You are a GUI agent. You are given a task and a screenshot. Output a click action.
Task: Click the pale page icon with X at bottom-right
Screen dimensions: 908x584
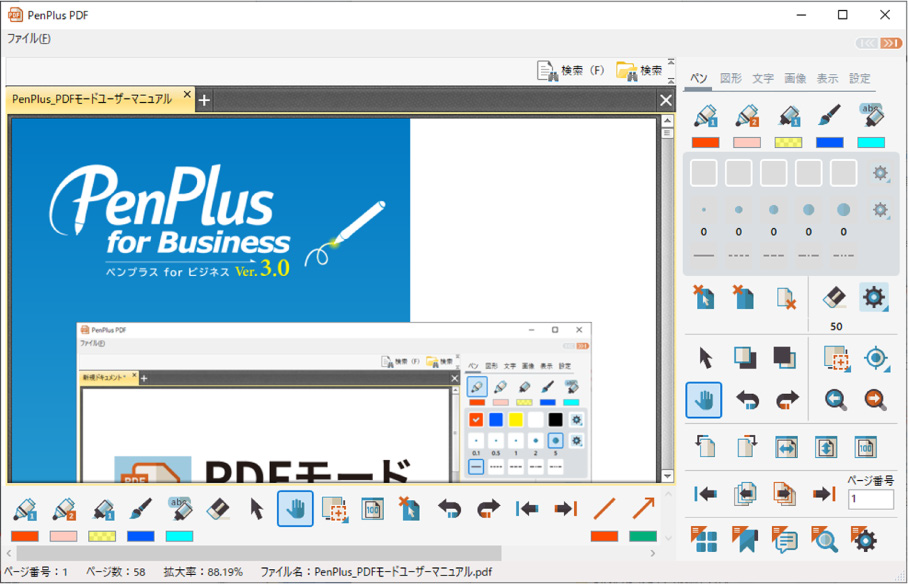(785, 298)
